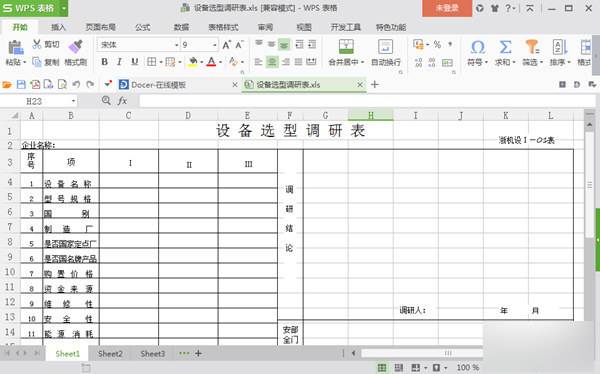Click the decrease decimal places icon

pyautogui.click(x=432, y=62)
